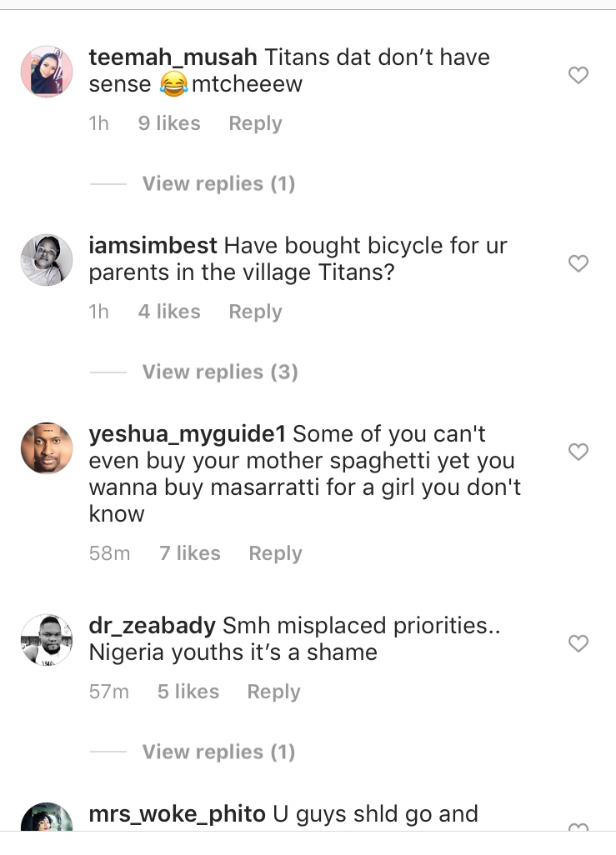Open the yeshua_myguide1 username link
The width and height of the screenshot is (616, 855).
coord(188,434)
